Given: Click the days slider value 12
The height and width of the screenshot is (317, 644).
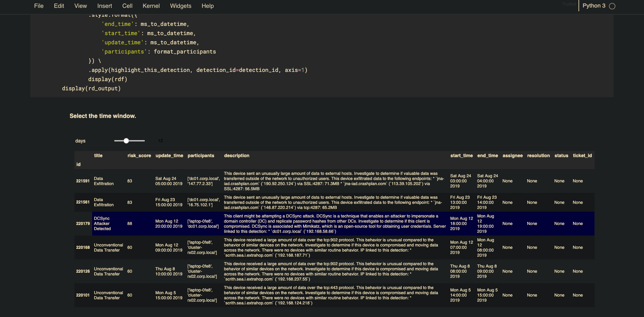Looking at the screenshot, I should [x=160, y=141].
